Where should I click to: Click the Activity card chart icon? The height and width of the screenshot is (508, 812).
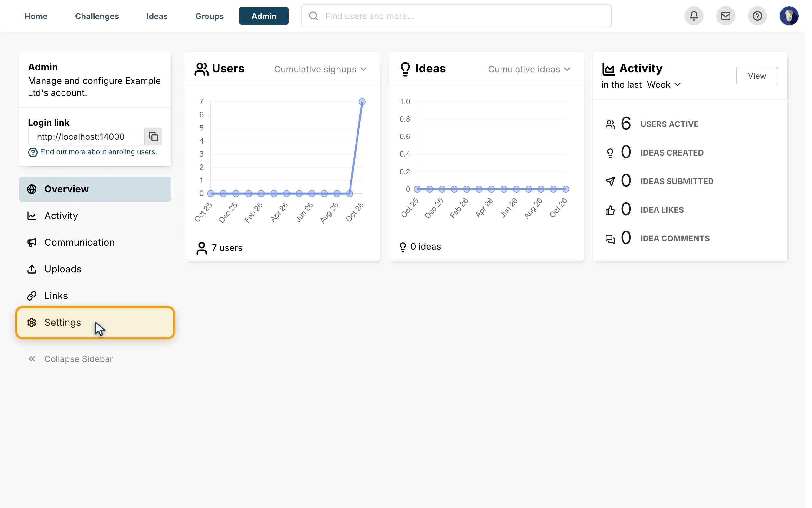pos(608,69)
